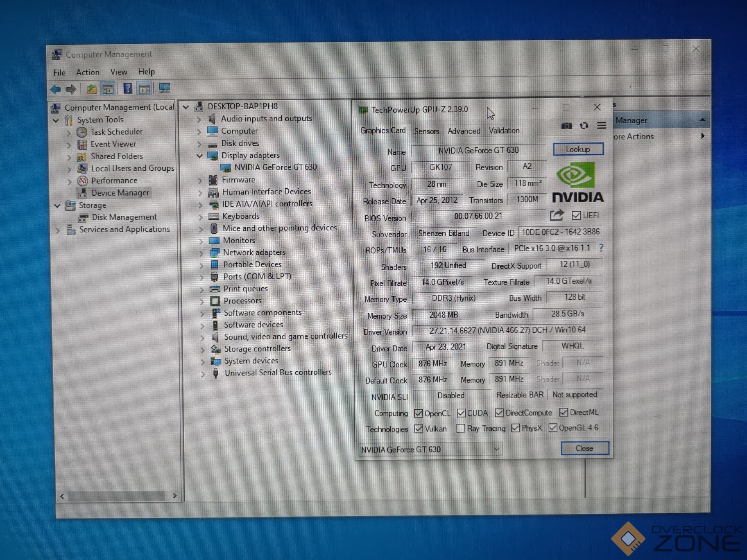Image resolution: width=747 pixels, height=560 pixels.
Task: Click the left pane horizontal scrollbar
Action: coord(117,496)
